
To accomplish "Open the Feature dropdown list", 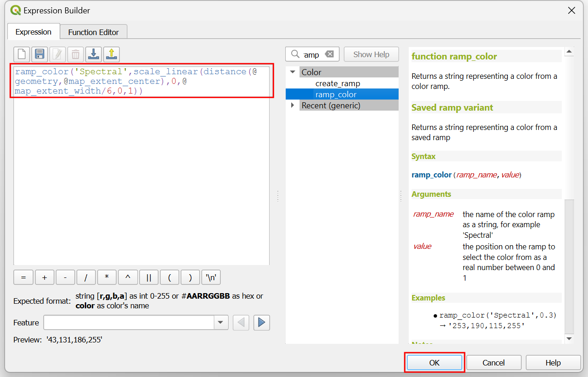I will point(221,323).
